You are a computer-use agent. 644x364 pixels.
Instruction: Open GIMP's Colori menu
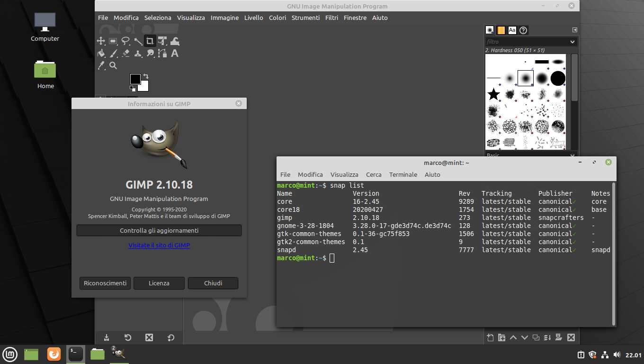click(x=277, y=18)
